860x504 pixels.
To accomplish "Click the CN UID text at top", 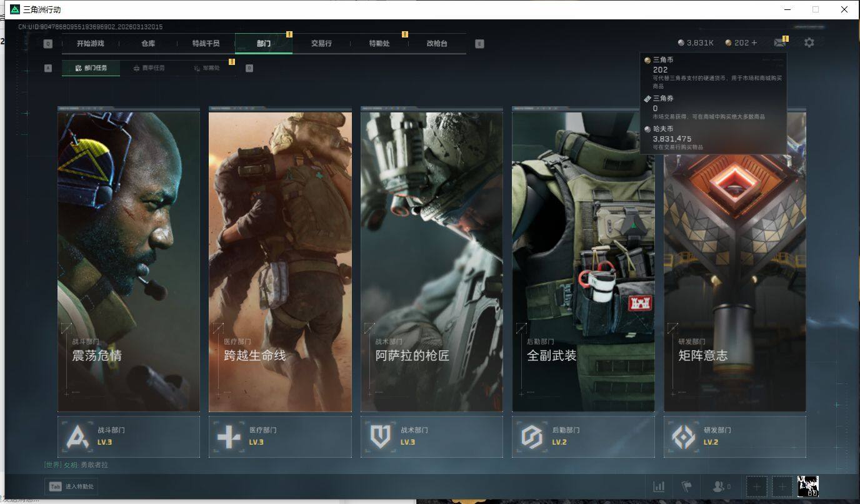I will 90,27.
